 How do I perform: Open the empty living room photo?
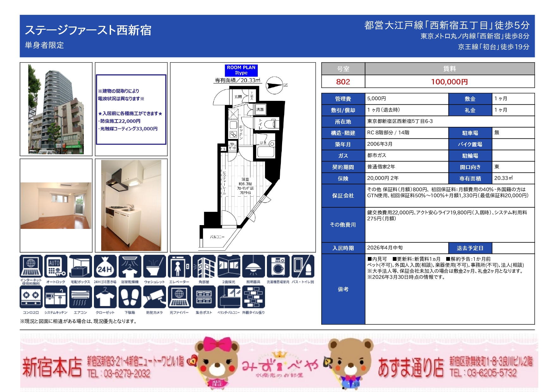click(56, 205)
